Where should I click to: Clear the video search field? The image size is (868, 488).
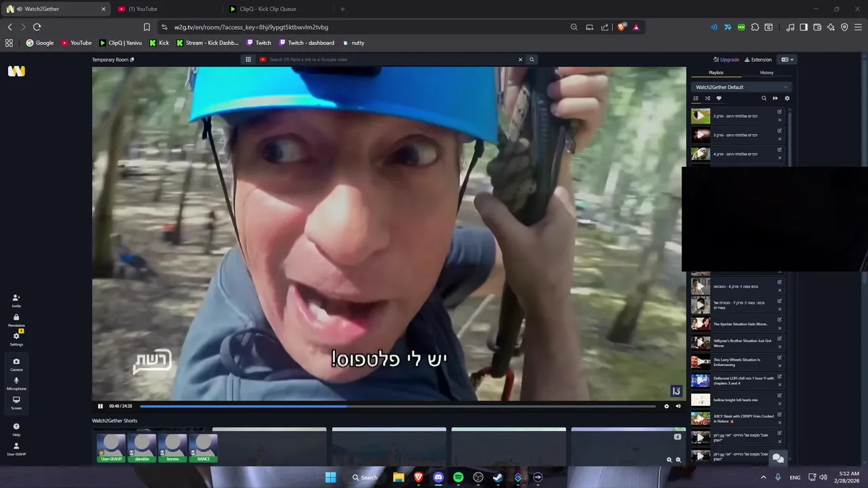[x=521, y=60]
